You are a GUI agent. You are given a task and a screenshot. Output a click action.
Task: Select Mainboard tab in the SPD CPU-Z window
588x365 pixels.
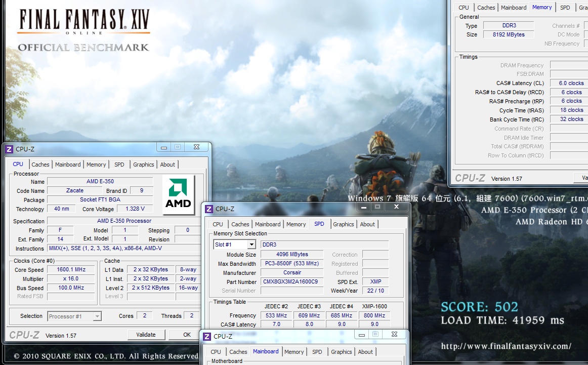268,224
